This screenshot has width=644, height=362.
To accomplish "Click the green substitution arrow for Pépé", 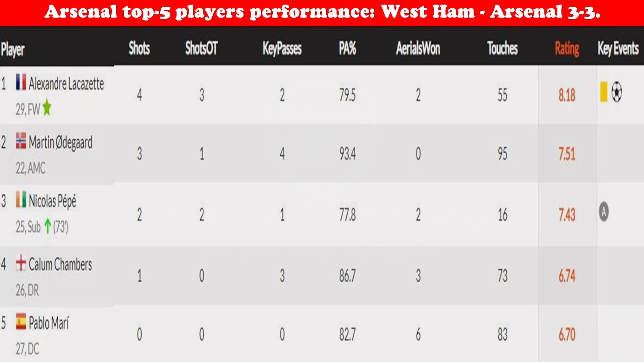I will coord(48,226).
